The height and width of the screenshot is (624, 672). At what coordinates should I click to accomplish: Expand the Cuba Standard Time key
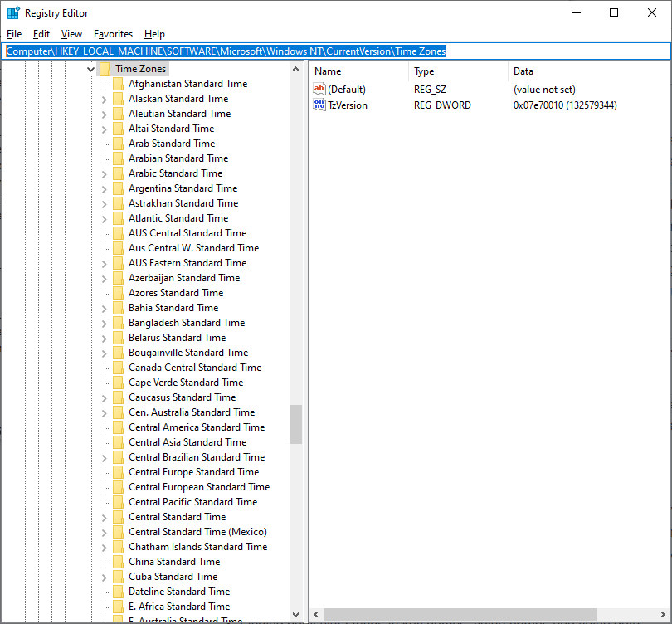coord(104,577)
